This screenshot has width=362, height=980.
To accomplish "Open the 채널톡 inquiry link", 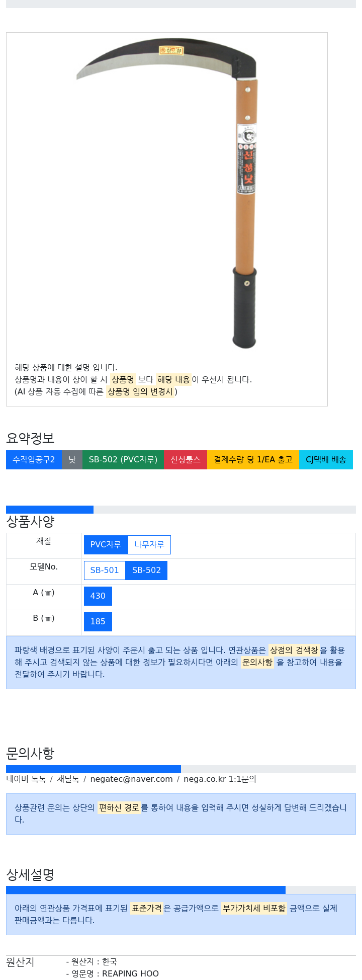I will [x=68, y=779].
